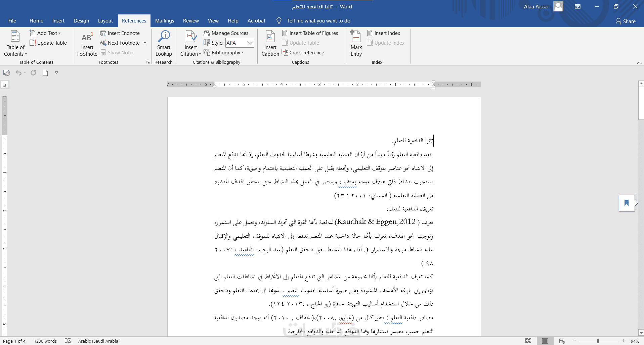Screen dimensions: 644x345
Task: Click the Tell me what you want field
Action: [318, 21]
